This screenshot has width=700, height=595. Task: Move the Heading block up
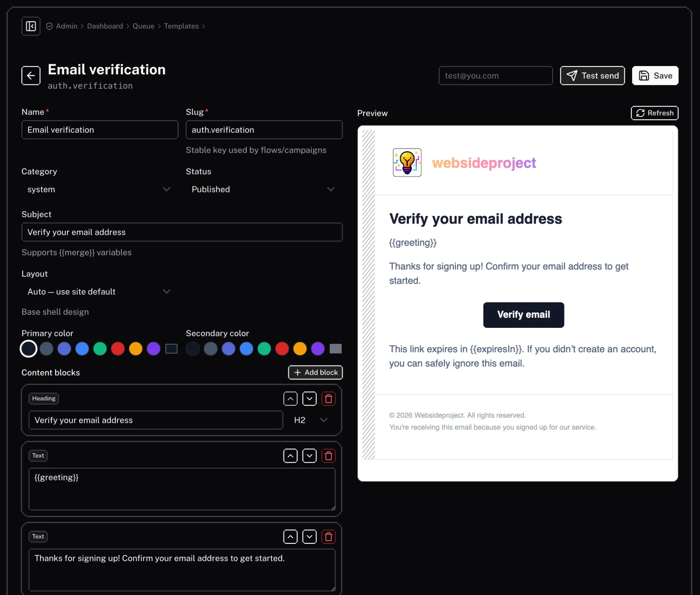click(290, 399)
